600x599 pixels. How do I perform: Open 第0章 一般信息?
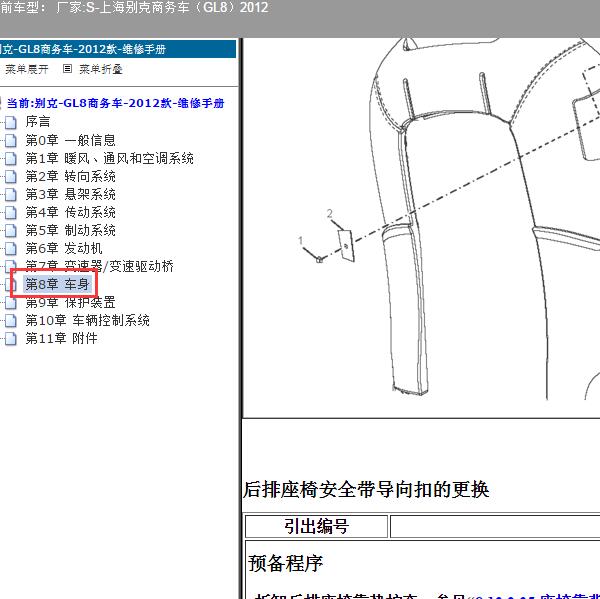pos(70,140)
